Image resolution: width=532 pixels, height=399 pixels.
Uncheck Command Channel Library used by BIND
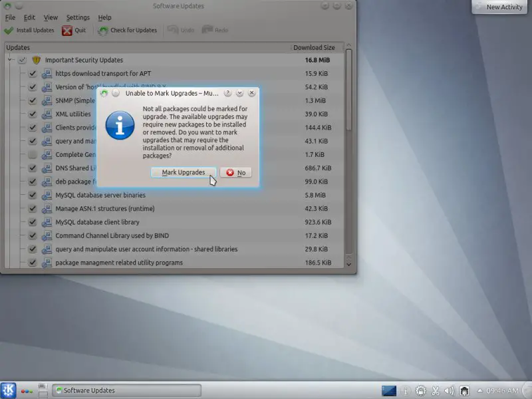(x=33, y=235)
